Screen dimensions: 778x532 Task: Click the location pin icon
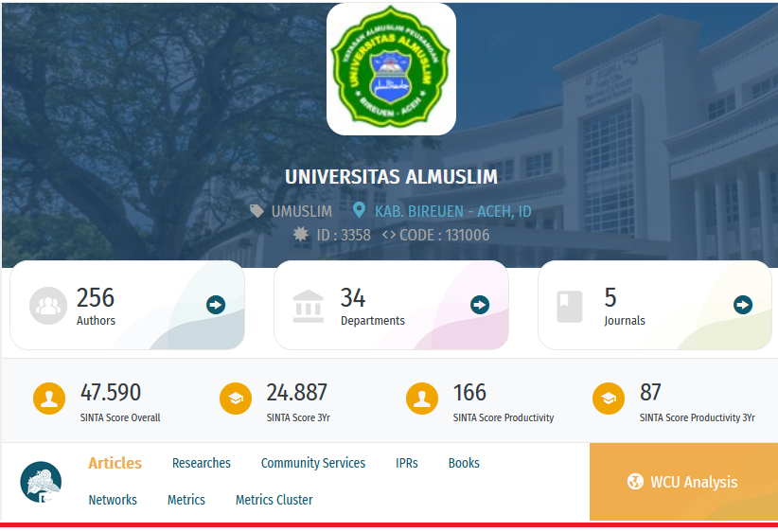coord(359,210)
